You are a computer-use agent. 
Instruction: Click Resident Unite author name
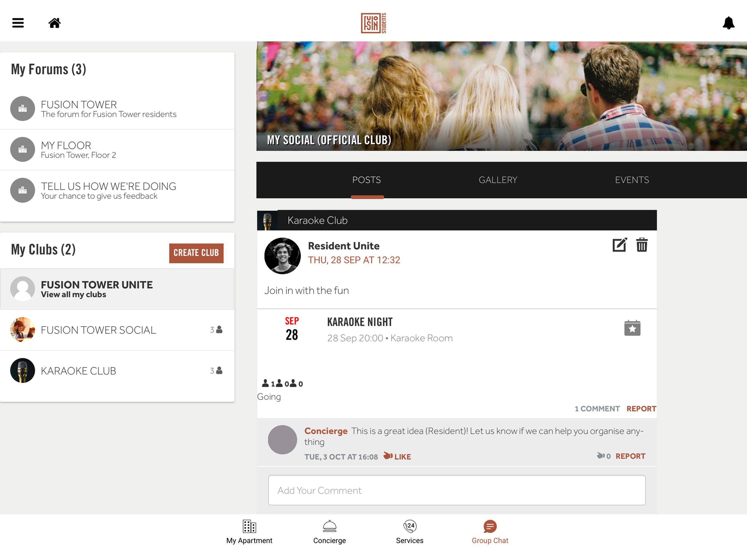343,246
